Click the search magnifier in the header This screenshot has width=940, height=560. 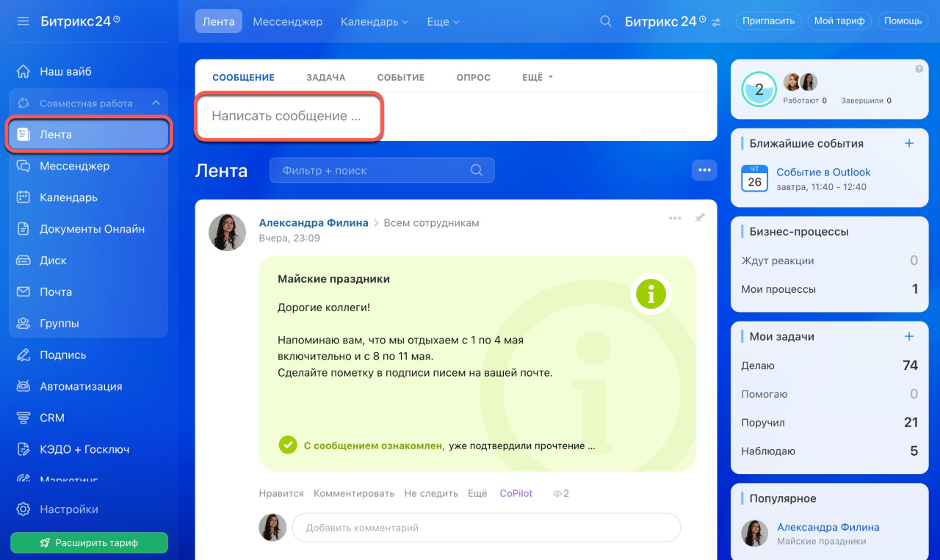tap(606, 21)
